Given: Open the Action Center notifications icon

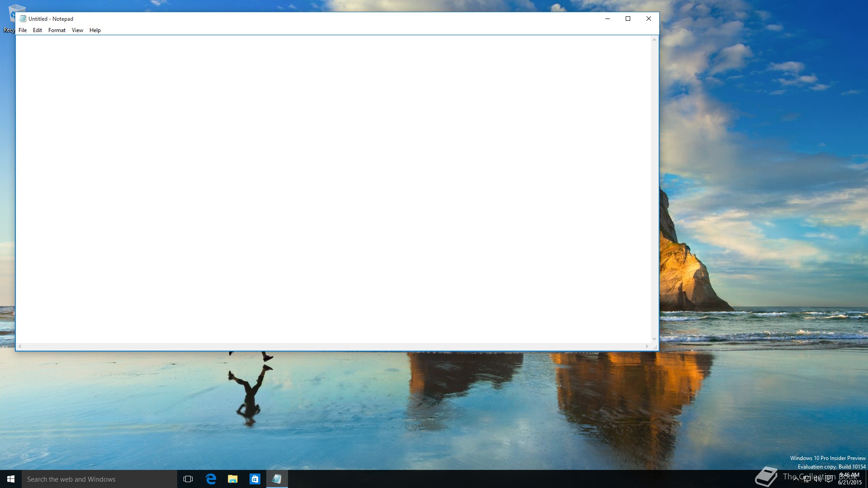Looking at the screenshot, I should 829,479.
